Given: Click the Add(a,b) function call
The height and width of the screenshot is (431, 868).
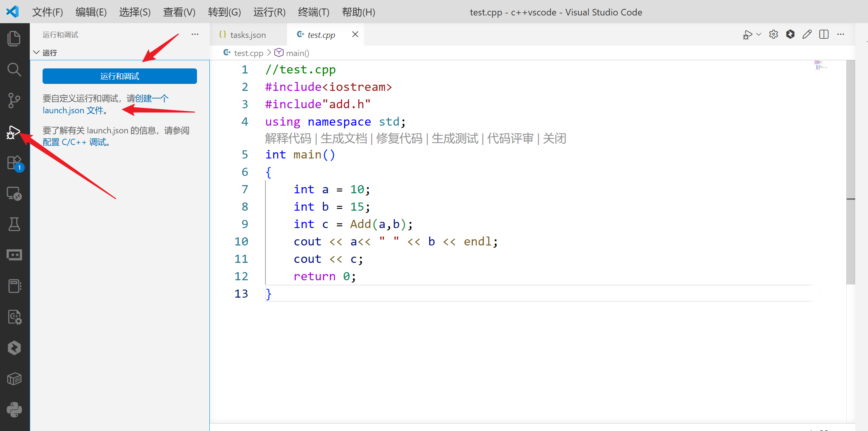Looking at the screenshot, I should [378, 224].
